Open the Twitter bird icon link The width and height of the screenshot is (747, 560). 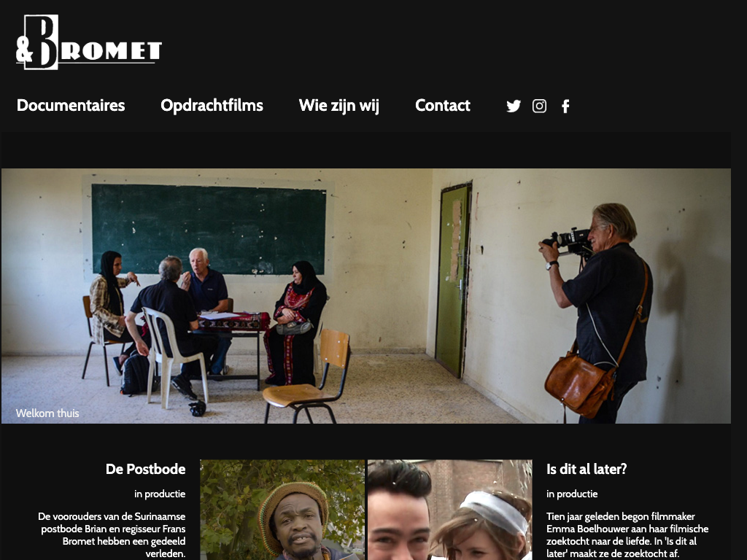[513, 106]
